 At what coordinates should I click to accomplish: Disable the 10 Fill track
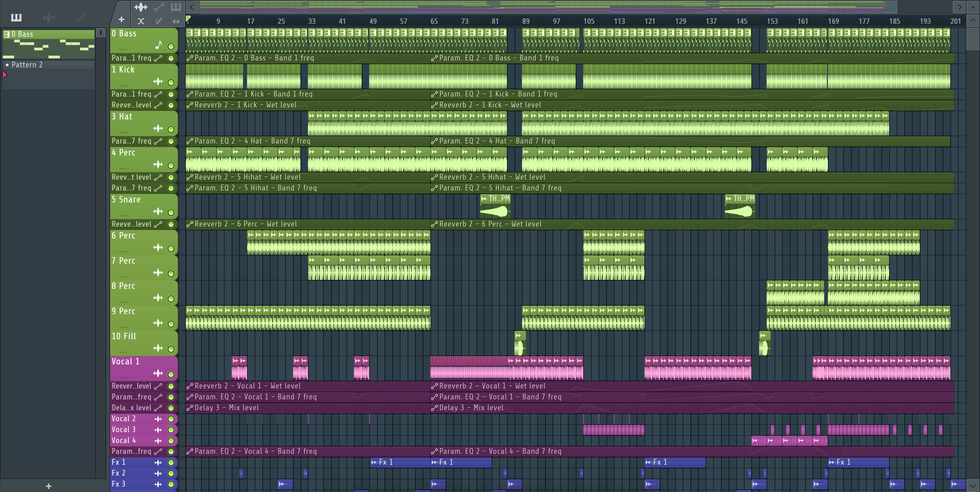tap(171, 349)
